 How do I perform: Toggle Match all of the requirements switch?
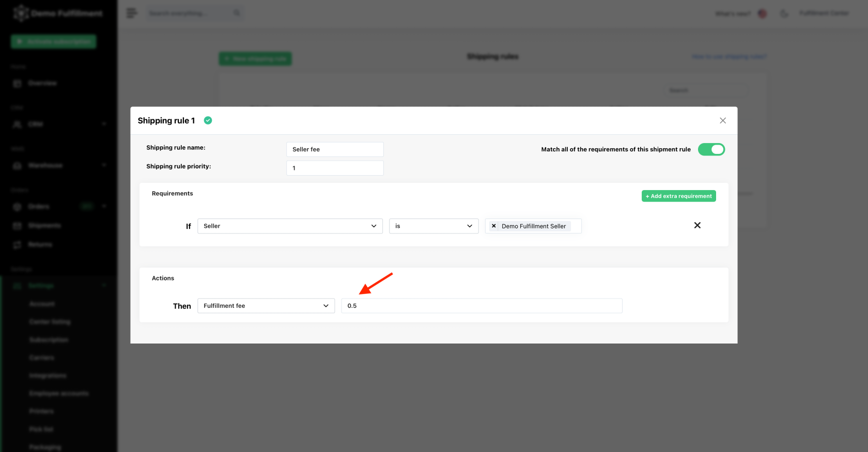point(711,149)
